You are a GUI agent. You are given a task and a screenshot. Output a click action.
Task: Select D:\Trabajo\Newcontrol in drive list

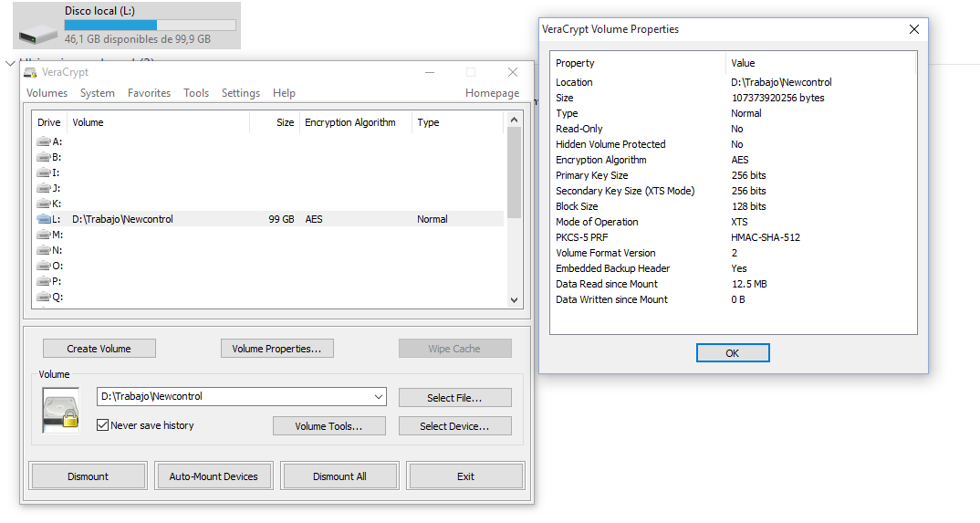[122, 219]
